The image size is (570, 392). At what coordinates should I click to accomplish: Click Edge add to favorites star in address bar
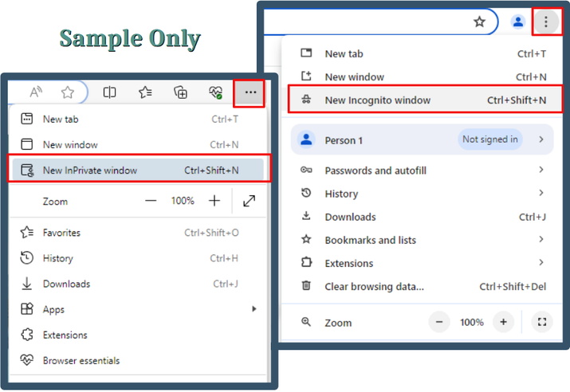[x=68, y=92]
